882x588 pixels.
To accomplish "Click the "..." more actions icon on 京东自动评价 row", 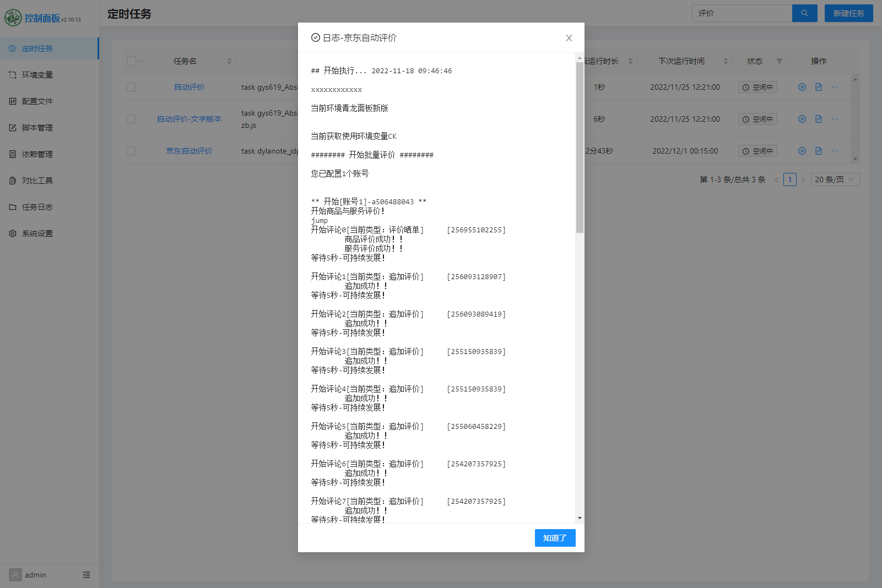I will tap(835, 150).
